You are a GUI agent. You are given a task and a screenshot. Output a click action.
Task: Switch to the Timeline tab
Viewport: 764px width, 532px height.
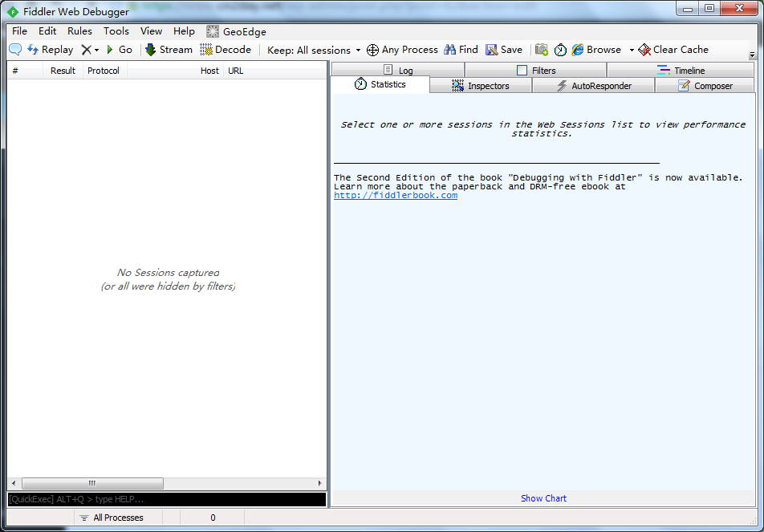click(681, 70)
